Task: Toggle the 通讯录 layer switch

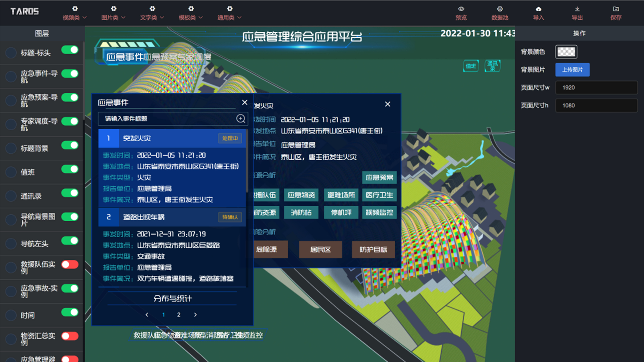Action: (x=70, y=193)
